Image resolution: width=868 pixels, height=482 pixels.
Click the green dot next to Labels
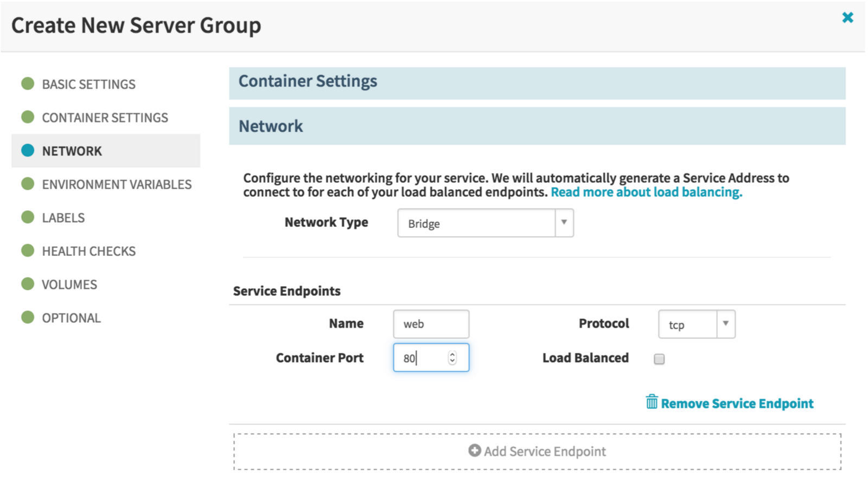tap(28, 217)
